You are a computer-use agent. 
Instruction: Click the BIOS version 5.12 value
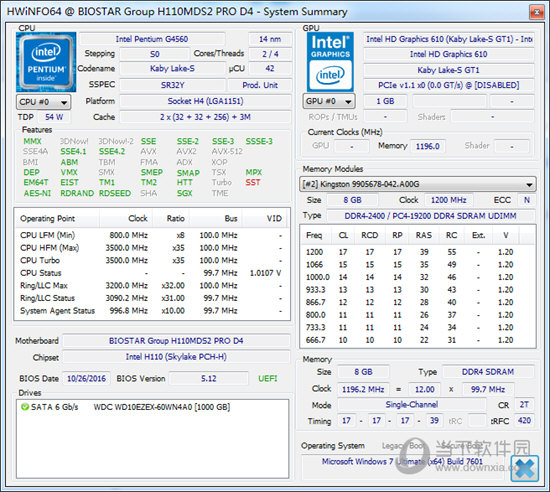(x=209, y=379)
